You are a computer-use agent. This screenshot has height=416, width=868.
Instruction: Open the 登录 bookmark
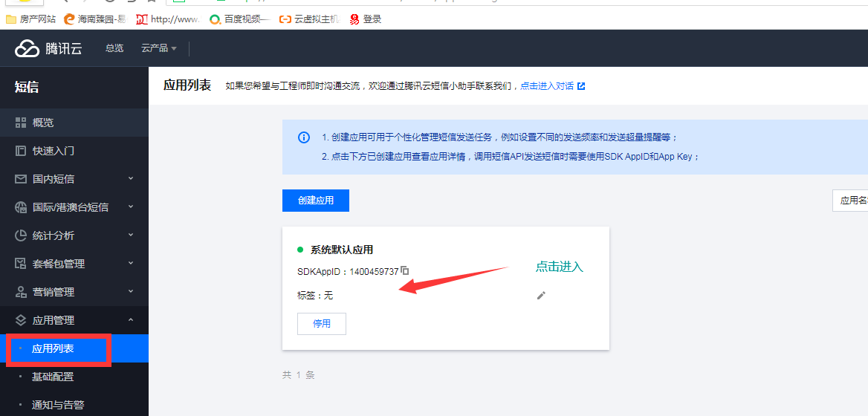(x=366, y=19)
